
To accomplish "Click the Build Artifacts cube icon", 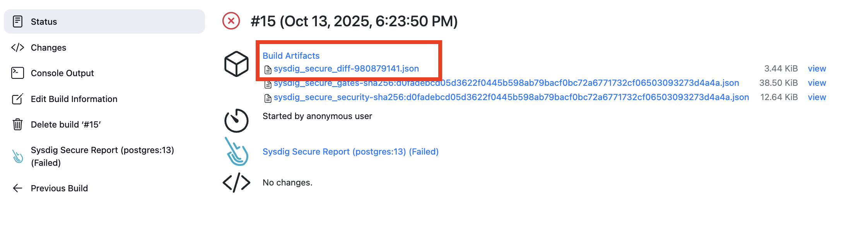I will tap(236, 64).
